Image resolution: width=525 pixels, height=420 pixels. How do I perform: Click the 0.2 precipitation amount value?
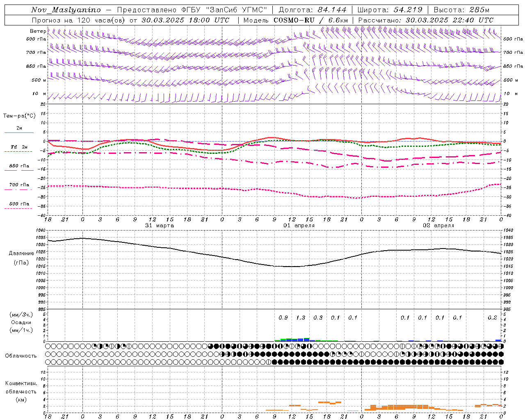coord(492,318)
